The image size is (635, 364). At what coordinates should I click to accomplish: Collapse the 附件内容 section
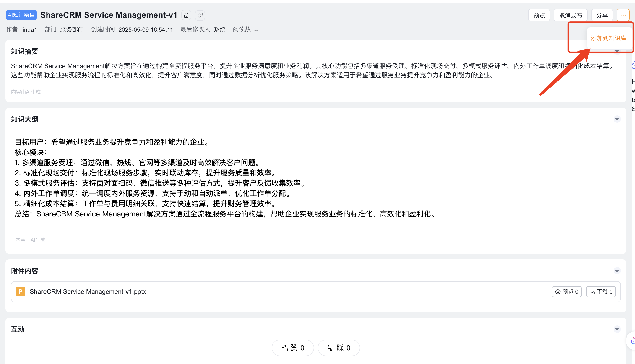point(617,271)
